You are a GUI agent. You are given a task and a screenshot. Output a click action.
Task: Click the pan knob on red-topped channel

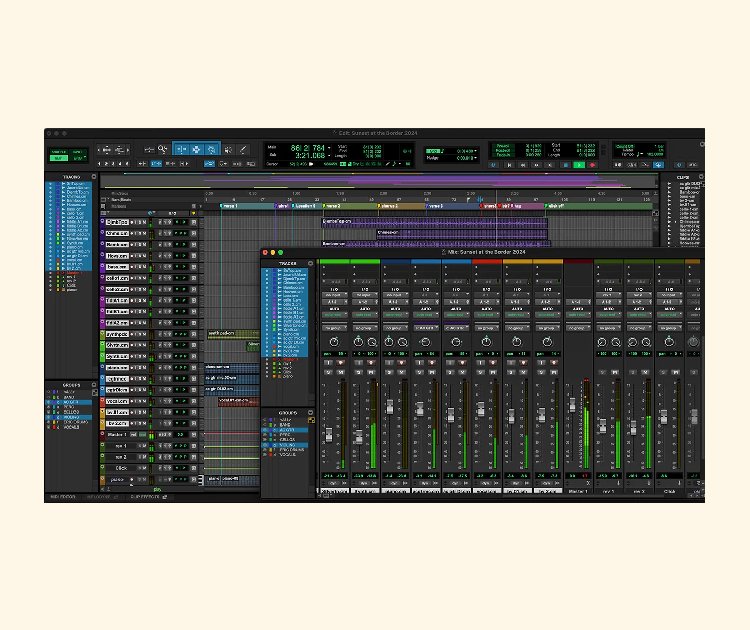pos(486,342)
